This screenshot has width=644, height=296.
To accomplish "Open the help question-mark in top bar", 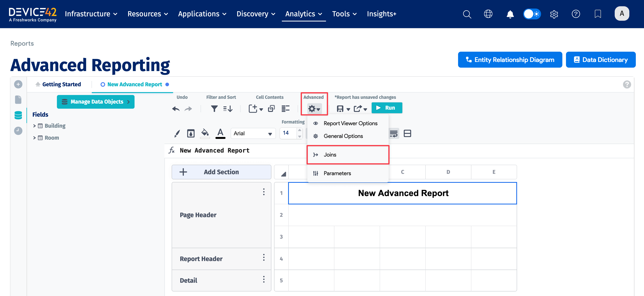I will coord(576,14).
